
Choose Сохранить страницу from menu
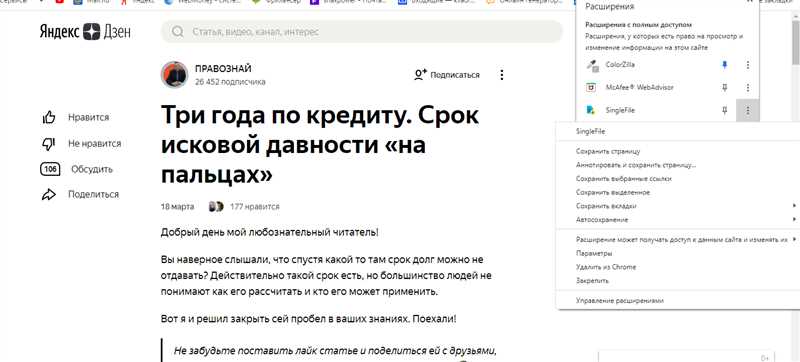point(678,151)
